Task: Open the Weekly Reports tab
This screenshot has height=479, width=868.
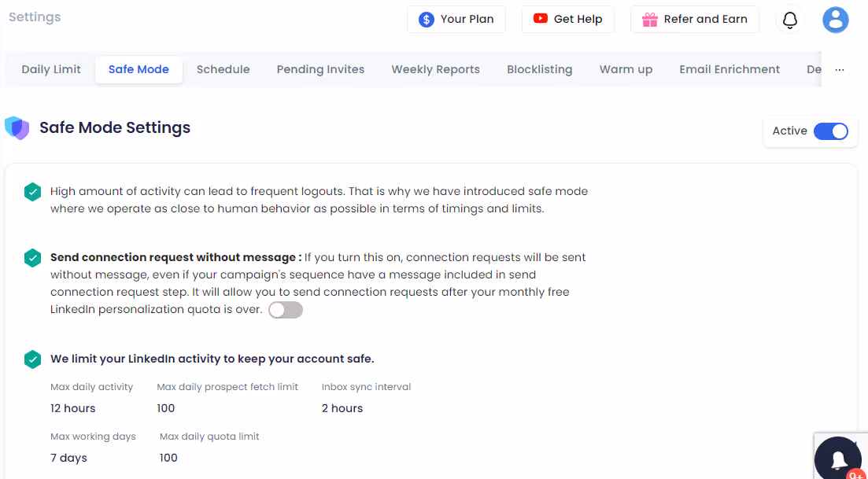Action: [435, 69]
